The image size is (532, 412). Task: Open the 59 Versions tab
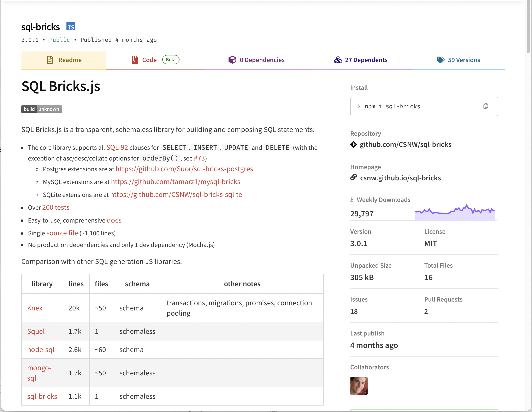click(459, 60)
